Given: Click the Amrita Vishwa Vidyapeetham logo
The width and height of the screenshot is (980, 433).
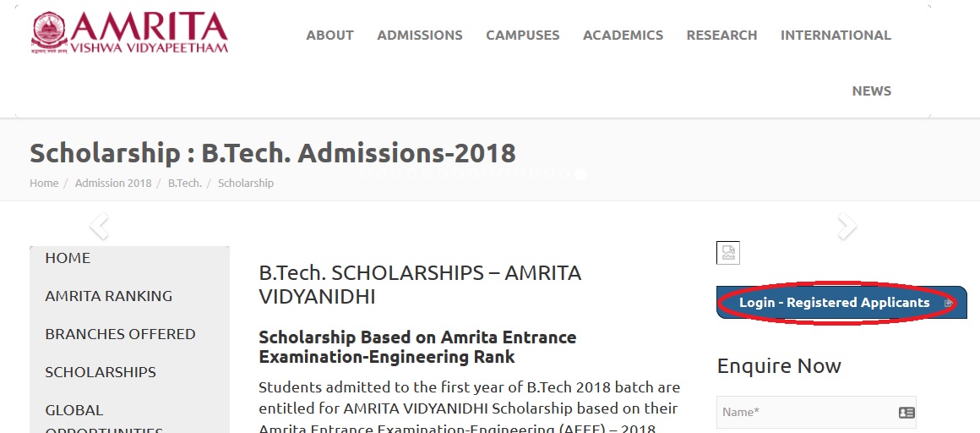Looking at the screenshot, I should (x=129, y=32).
